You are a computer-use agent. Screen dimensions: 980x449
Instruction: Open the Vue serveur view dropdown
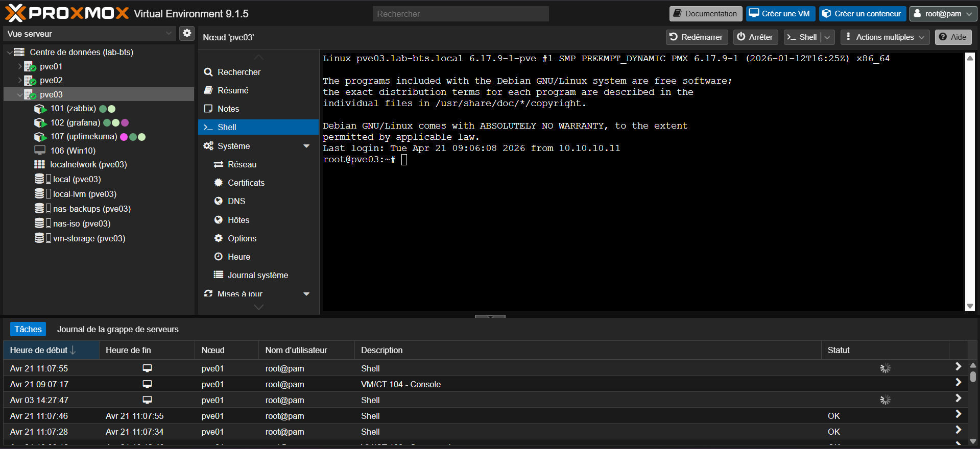[169, 34]
